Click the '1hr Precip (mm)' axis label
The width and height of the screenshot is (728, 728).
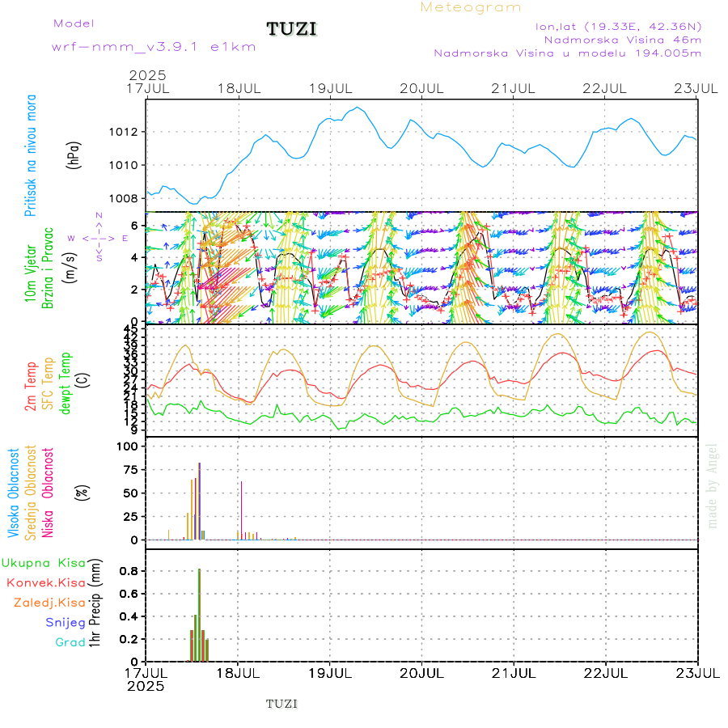pos(95,603)
